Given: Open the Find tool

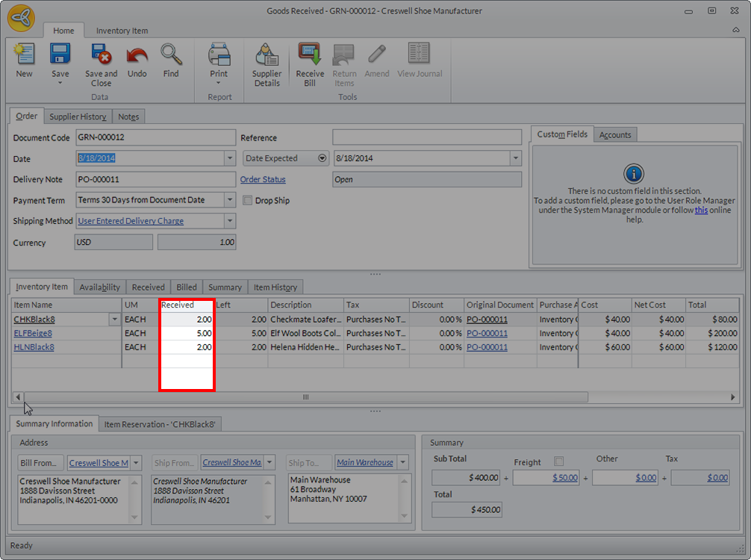Looking at the screenshot, I should point(171,55).
